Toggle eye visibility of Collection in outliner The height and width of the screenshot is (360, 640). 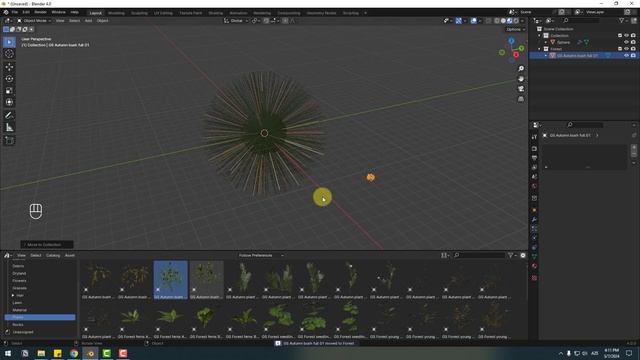tap(627, 36)
